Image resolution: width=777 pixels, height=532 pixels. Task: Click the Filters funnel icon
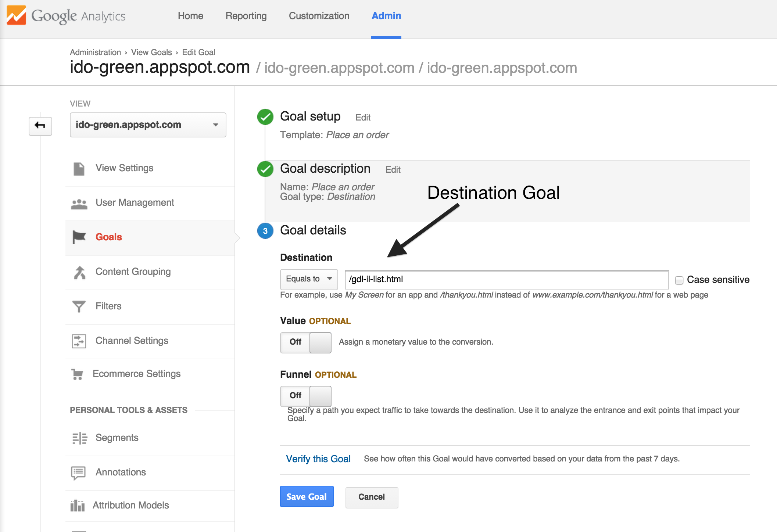point(79,306)
